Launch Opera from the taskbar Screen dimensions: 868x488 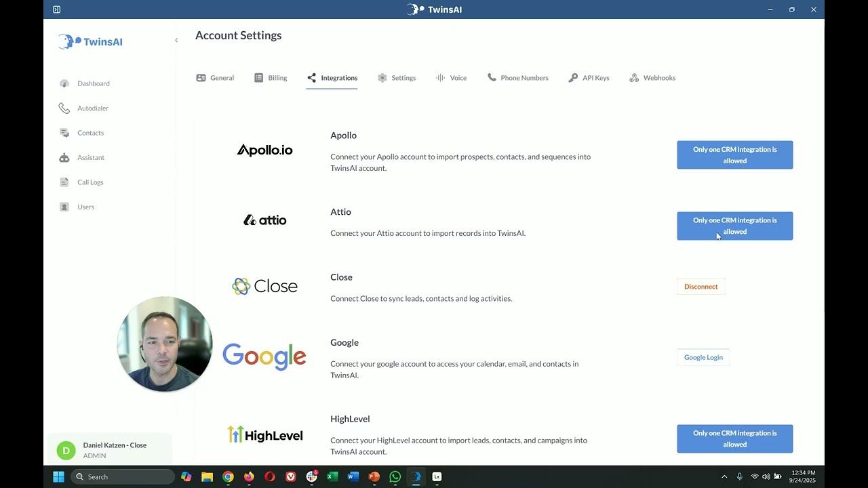270,476
